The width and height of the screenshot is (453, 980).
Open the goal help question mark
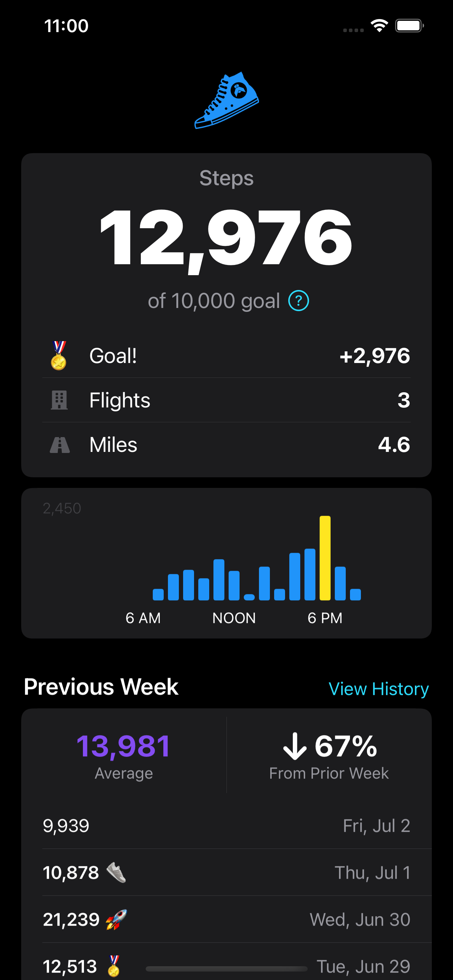coord(298,301)
